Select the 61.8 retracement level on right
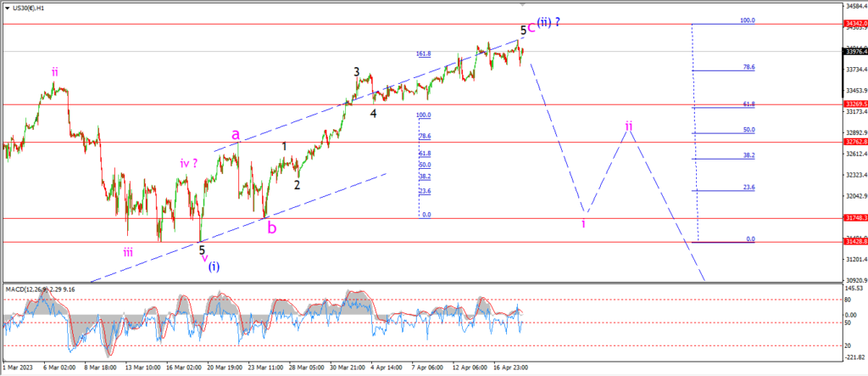868x376 pixels. point(749,104)
